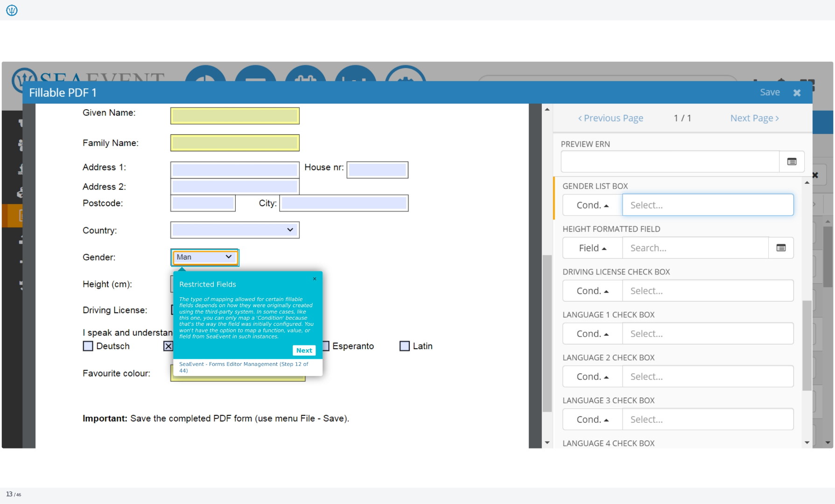Viewport: 835px width, 504px height.
Task: Click Driving License Check Box Select field
Action: coord(708,291)
